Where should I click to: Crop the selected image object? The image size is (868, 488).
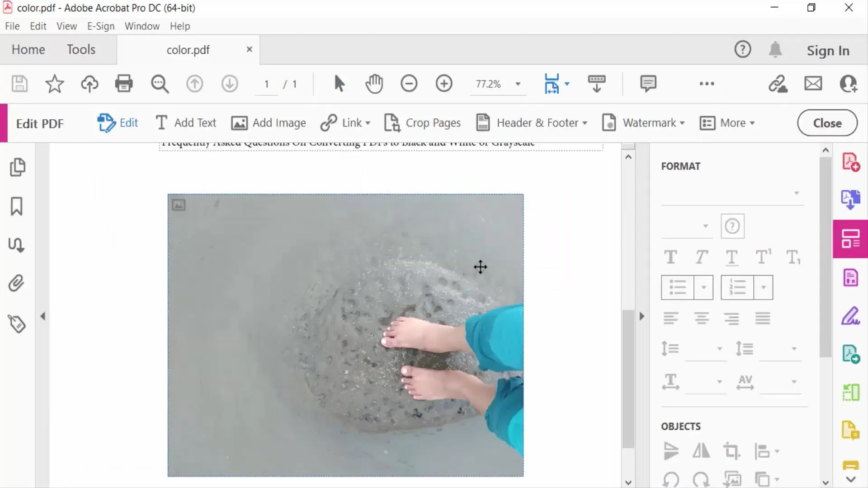[x=732, y=450]
